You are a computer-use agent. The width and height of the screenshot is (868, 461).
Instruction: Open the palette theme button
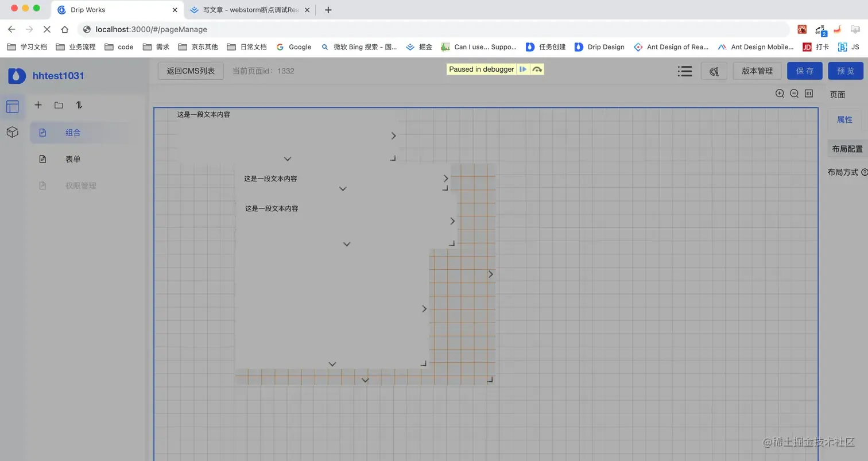tap(714, 71)
